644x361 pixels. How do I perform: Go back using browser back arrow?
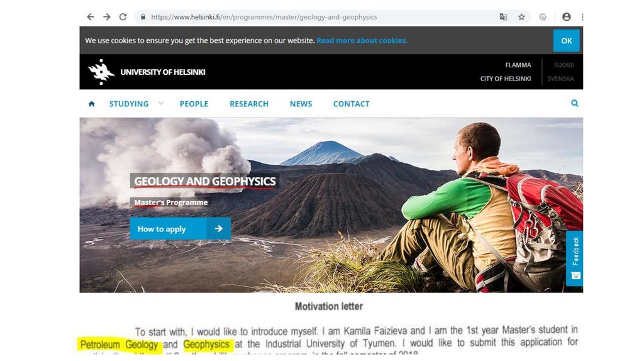(91, 17)
